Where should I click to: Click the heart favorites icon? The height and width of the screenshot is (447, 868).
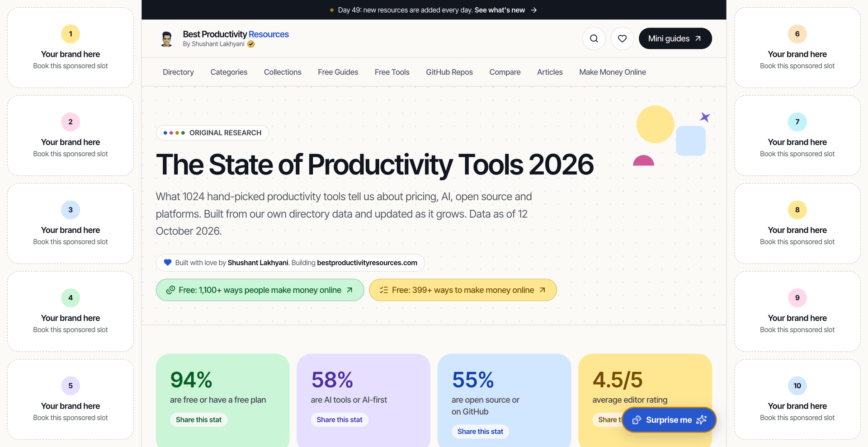622,38
